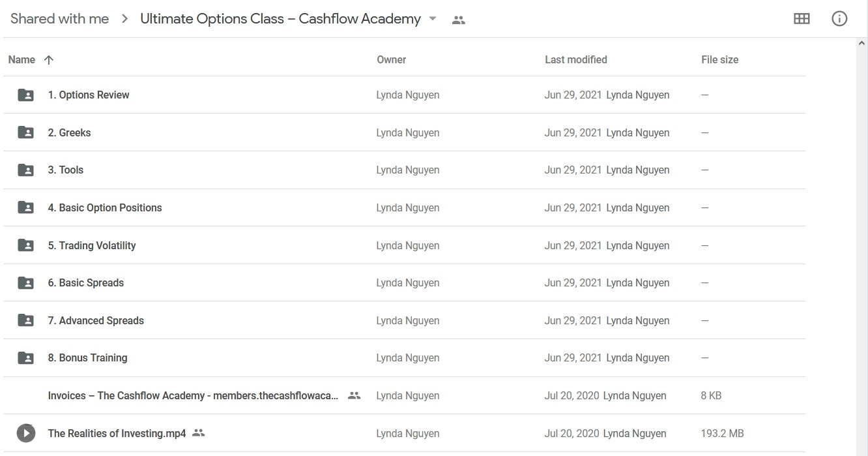Click shared folder icon for 2. Greeks

pyautogui.click(x=25, y=132)
